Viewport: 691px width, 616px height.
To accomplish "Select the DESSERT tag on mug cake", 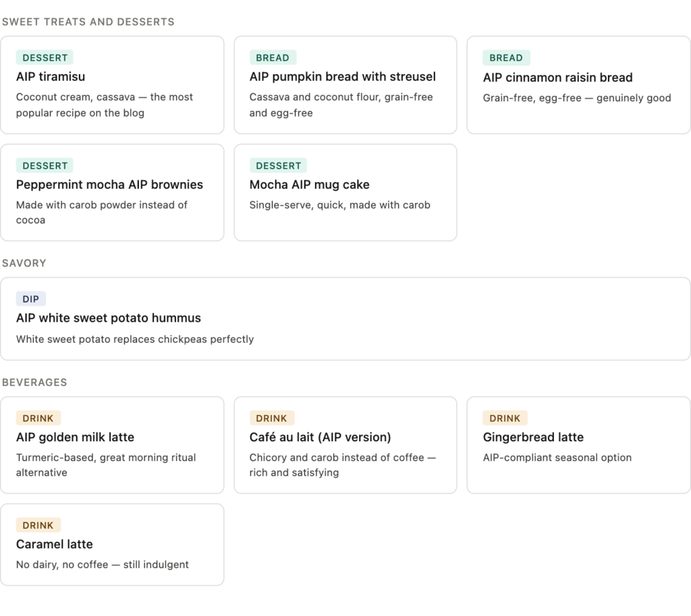I will tap(278, 166).
